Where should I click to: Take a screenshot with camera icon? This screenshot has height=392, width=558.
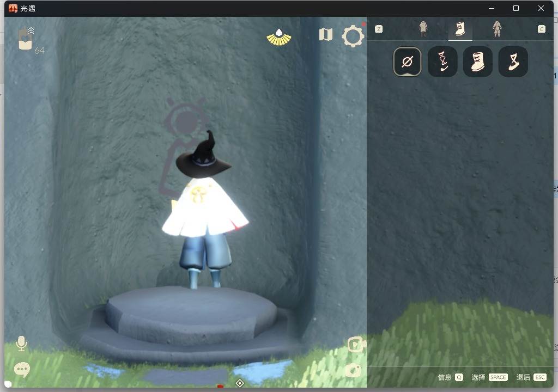[353, 370]
